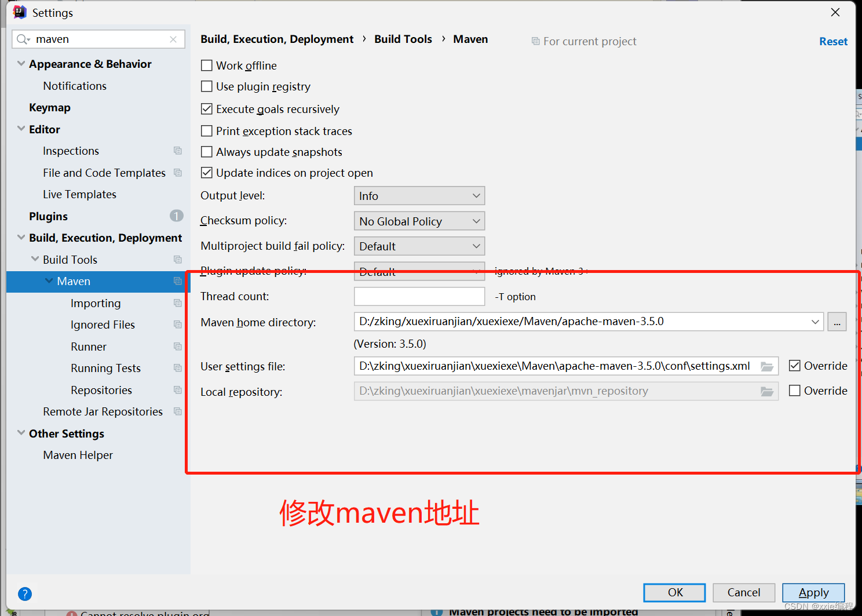Select Repositories under Maven
This screenshot has width=862, height=616.
(x=101, y=390)
